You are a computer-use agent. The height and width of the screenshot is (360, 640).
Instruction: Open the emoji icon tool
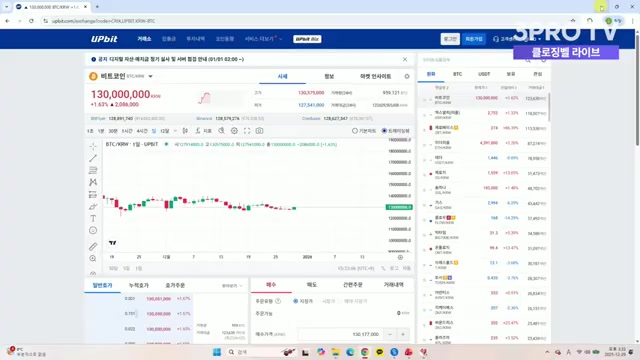coord(93,231)
